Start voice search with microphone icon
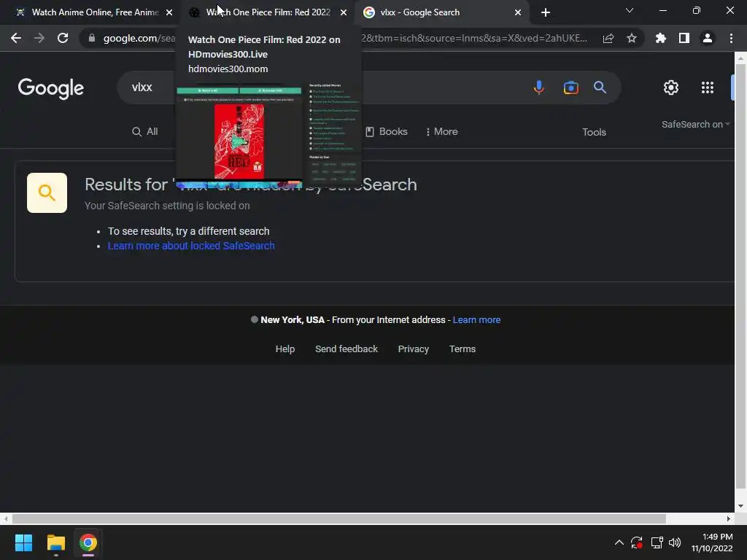Image resolution: width=747 pixels, height=560 pixels. point(539,87)
